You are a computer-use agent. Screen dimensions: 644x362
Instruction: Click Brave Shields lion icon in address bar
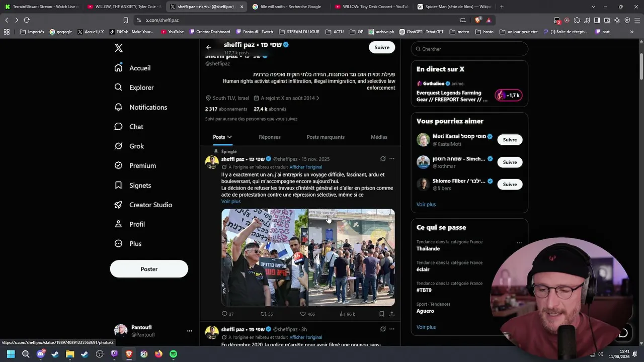(x=477, y=20)
